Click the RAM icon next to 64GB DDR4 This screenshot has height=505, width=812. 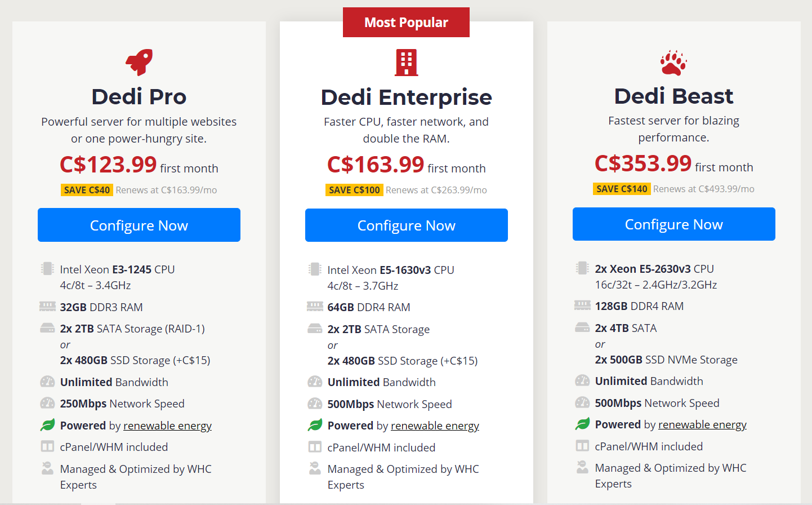[315, 307]
